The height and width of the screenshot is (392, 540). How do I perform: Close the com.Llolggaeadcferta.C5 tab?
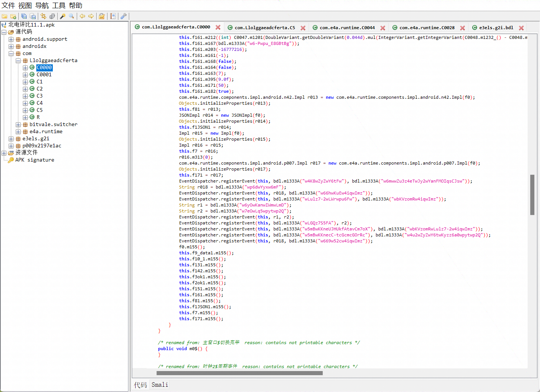303,28
